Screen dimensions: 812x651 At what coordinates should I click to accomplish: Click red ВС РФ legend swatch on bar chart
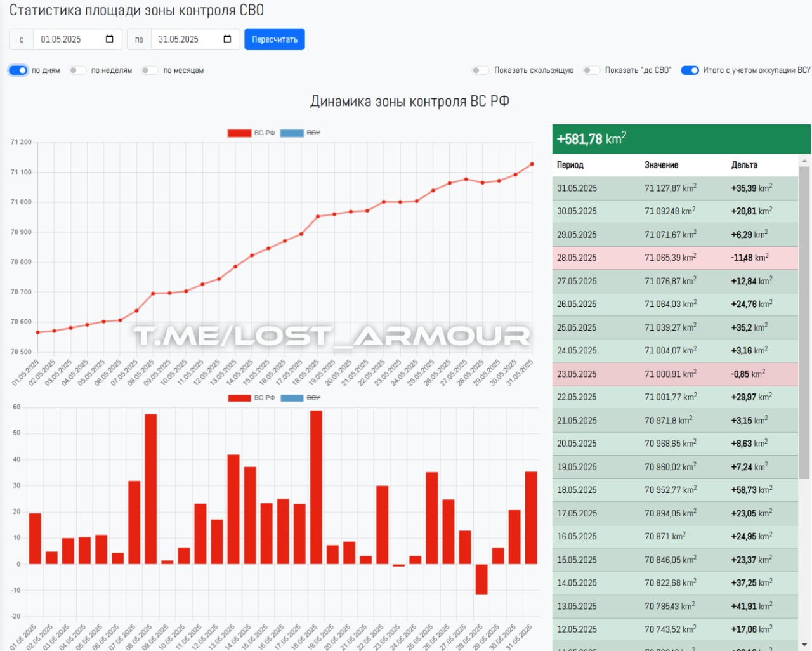(x=239, y=398)
